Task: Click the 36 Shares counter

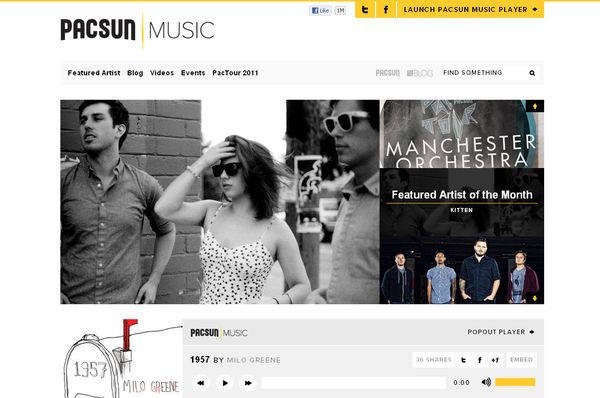Action: pos(434,360)
